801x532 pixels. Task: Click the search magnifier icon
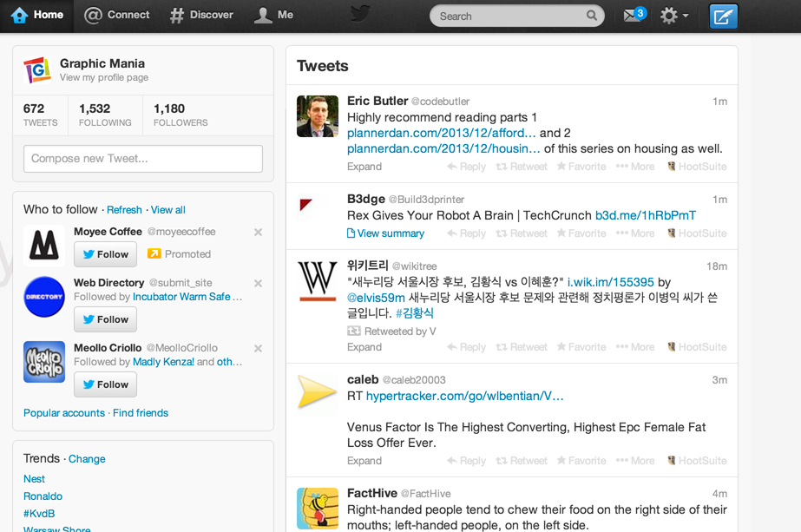coord(592,16)
